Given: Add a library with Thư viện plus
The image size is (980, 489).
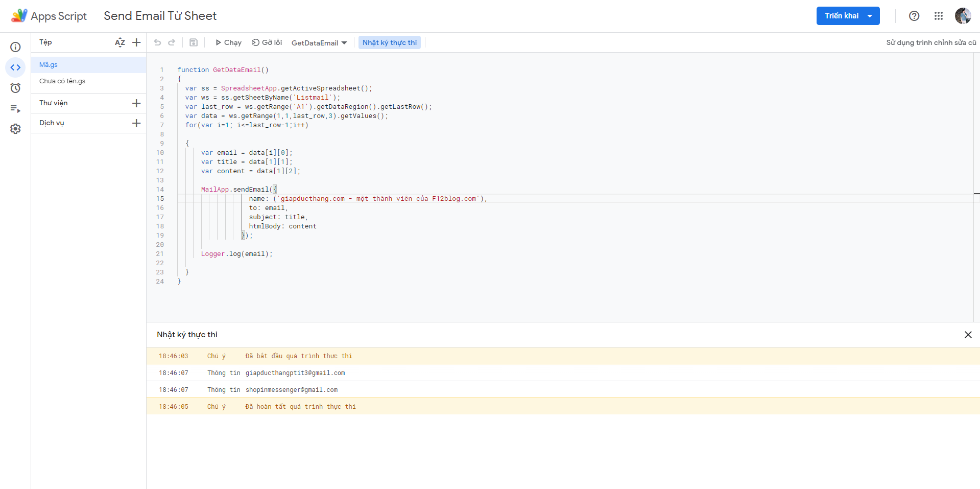Looking at the screenshot, I should pyautogui.click(x=136, y=103).
